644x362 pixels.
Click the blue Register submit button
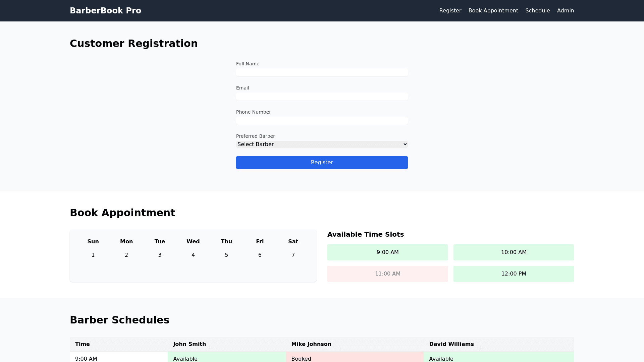click(x=322, y=163)
